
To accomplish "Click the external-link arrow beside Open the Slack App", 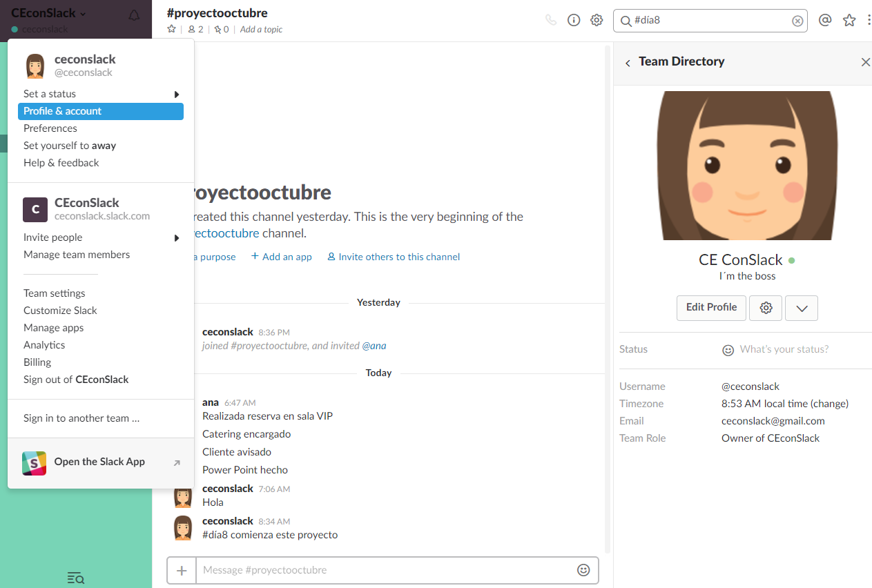I will (177, 463).
